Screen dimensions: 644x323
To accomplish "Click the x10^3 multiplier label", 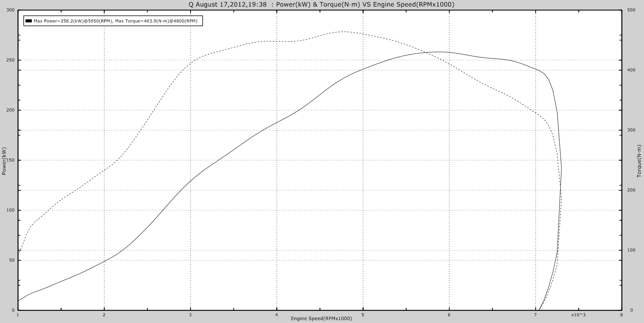I will [x=578, y=315].
